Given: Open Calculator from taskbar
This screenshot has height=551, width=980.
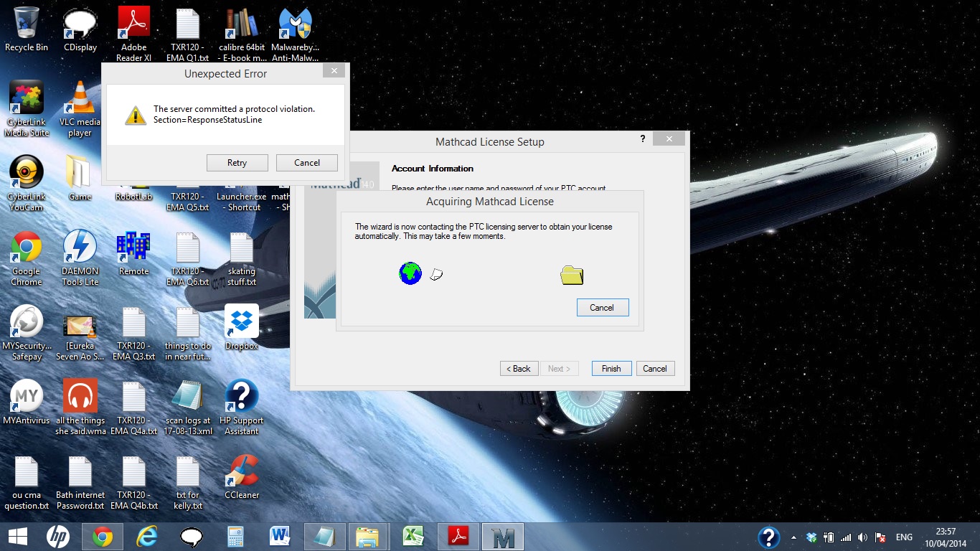Looking at the screenshot, I should coord(235,537).
